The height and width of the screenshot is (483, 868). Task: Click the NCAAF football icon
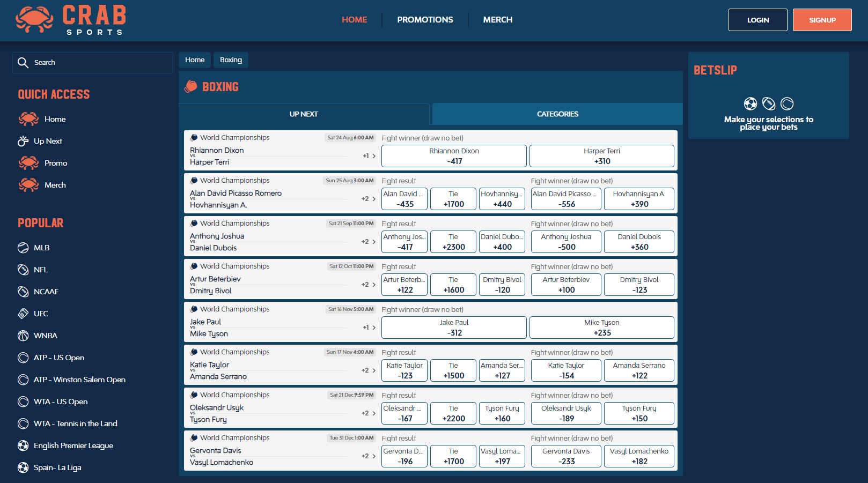click(x=23, y=292)
